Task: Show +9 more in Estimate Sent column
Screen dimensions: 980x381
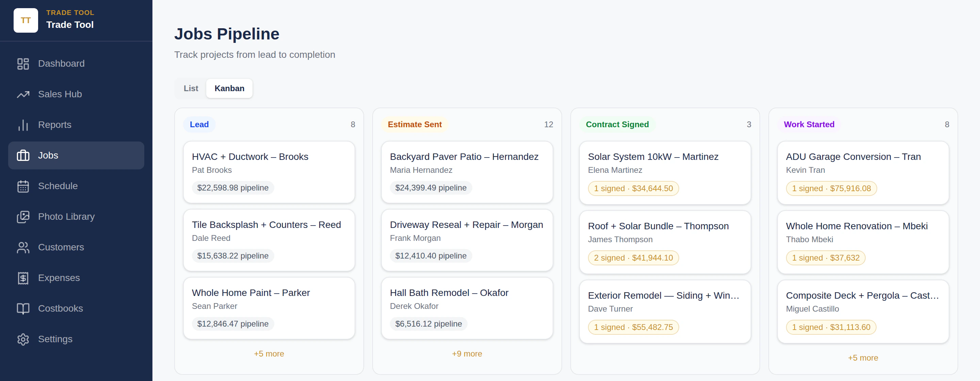Action: (467, 354)
